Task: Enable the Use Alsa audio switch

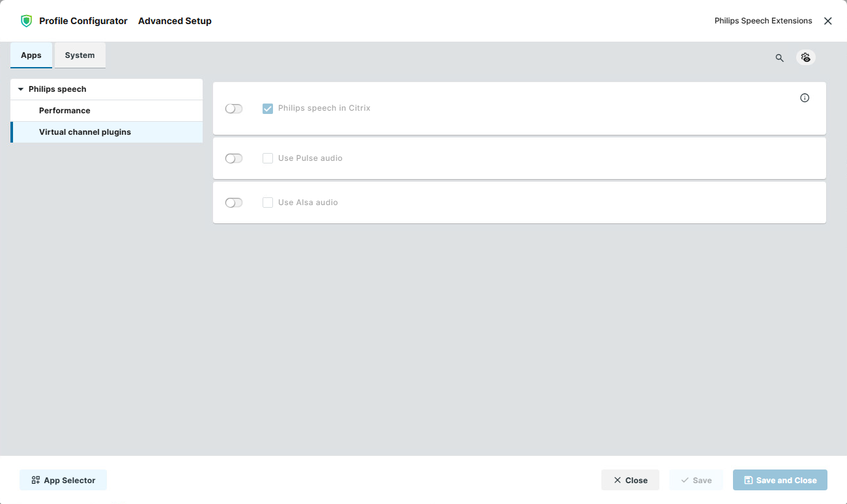Action: coord(234,203)
